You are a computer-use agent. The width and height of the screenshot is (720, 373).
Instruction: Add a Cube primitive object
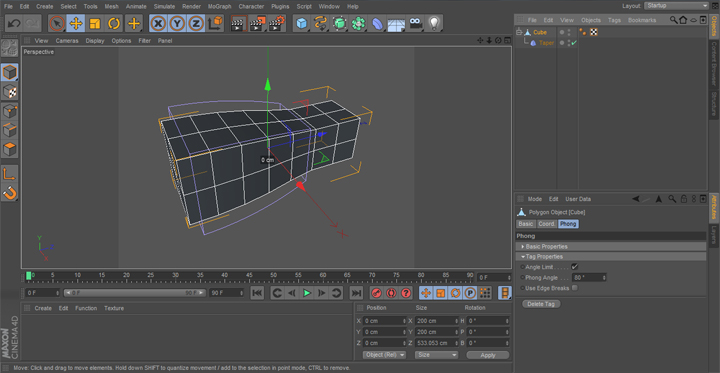click(301, 23)
